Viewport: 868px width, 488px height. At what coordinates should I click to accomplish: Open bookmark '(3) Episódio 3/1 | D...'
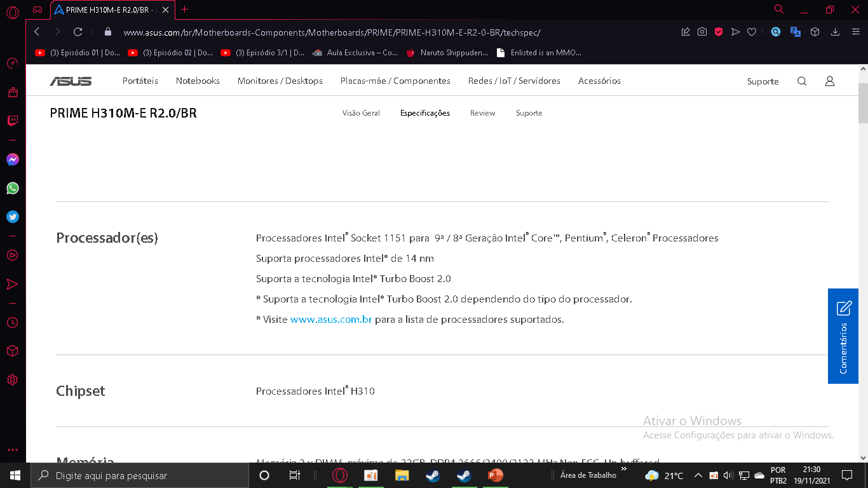coord(262,53)
